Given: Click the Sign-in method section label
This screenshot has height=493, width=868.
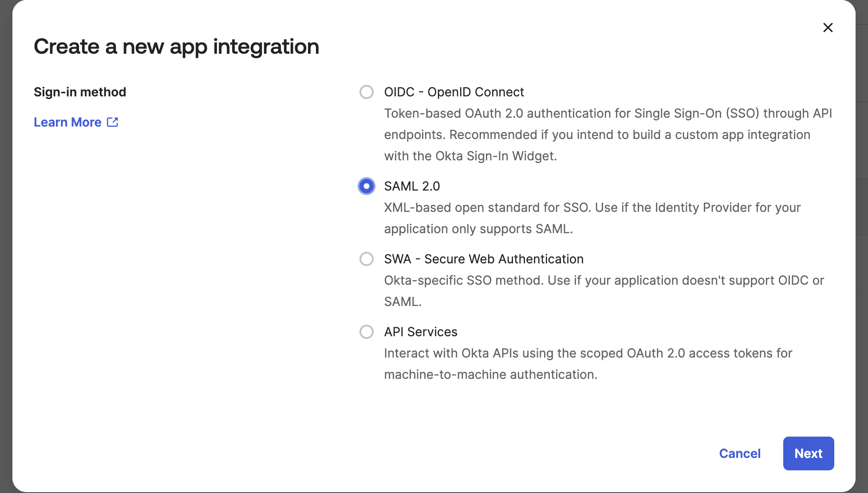Looking at the screenshot, I should click(x=80, y=92).
